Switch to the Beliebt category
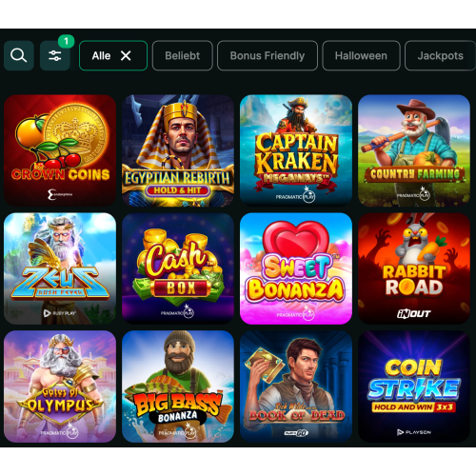 183,55
